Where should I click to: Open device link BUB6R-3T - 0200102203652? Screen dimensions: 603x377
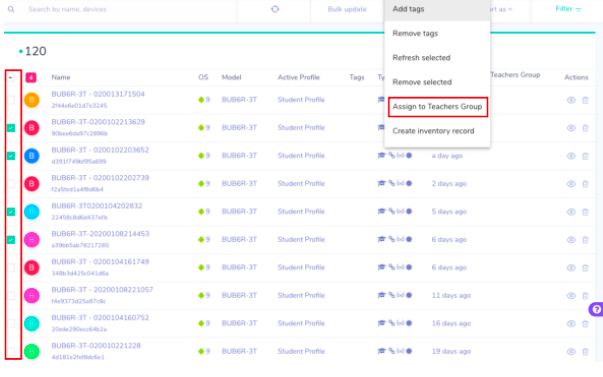100,150
